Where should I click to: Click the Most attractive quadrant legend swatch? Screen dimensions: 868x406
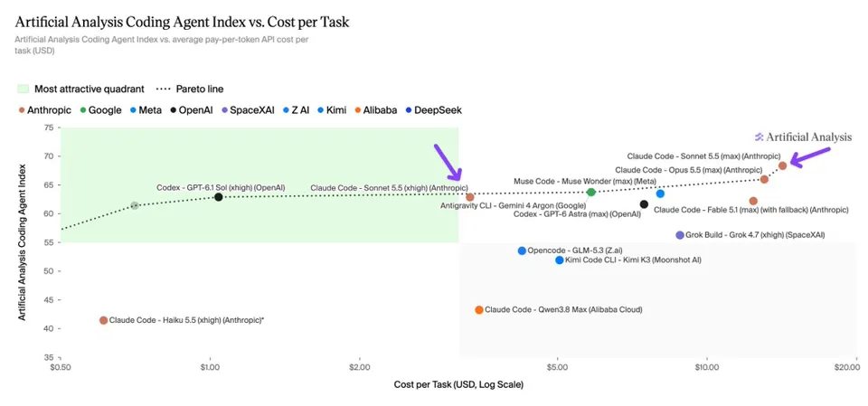23,89
